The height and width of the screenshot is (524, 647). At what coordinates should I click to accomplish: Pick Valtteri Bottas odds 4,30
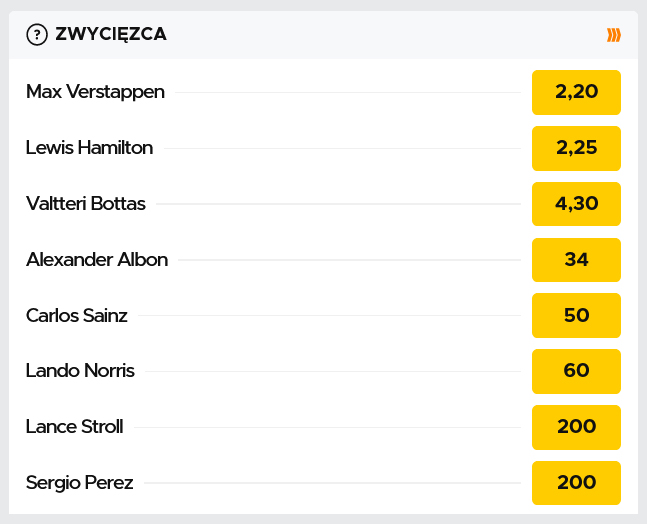point(576,204)
